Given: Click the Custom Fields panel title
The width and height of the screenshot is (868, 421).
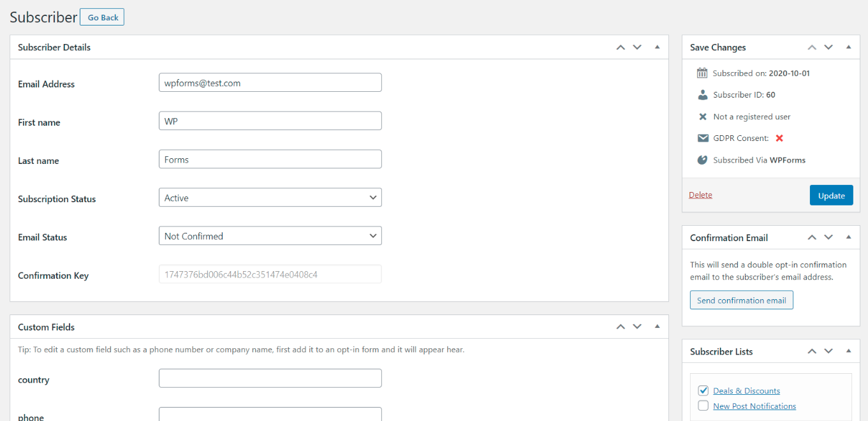Looking at the screenshot, I should 46,327.
